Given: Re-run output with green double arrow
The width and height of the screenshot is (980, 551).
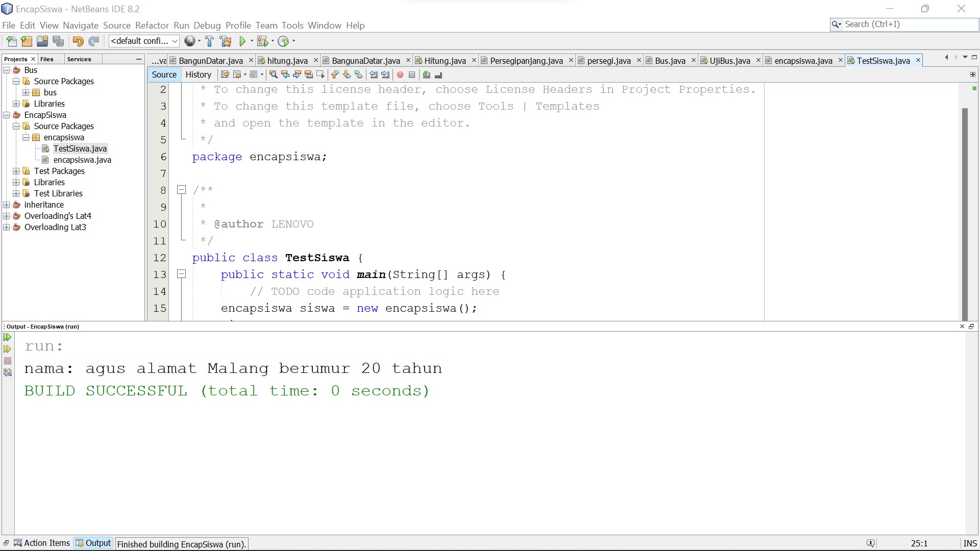Looking at the screenshot, I should (x=7, y=337).
